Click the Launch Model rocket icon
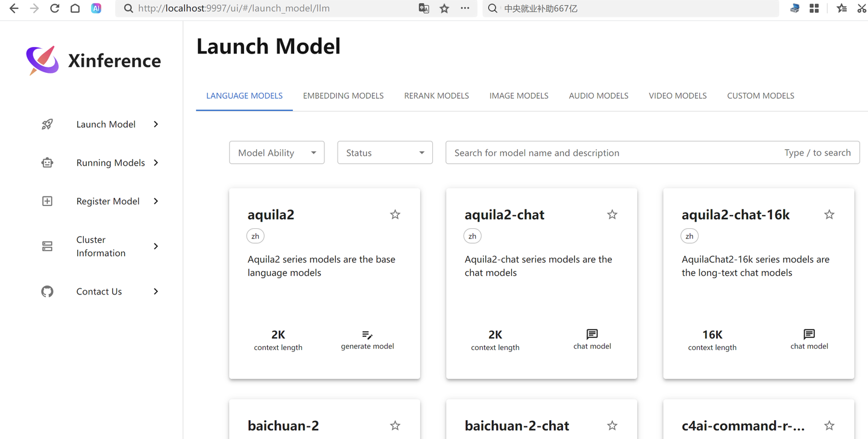The width and height of the screenshot is (868, 439). click(47, 124)
